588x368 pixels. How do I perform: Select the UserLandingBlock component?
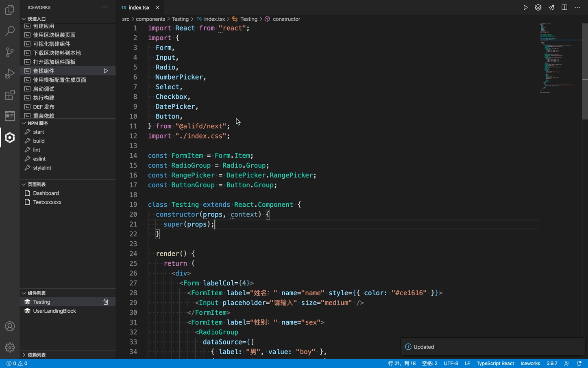coord(68,311)
